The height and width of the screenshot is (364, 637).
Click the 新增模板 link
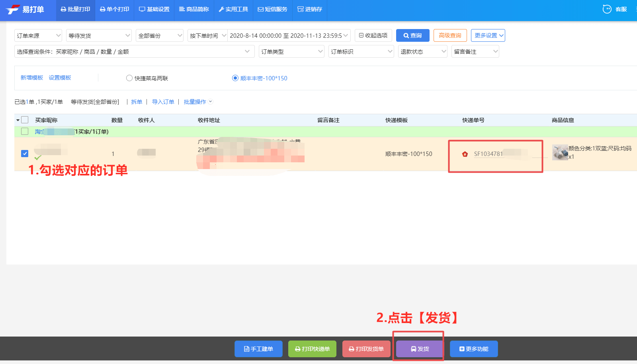coord(32,78)
